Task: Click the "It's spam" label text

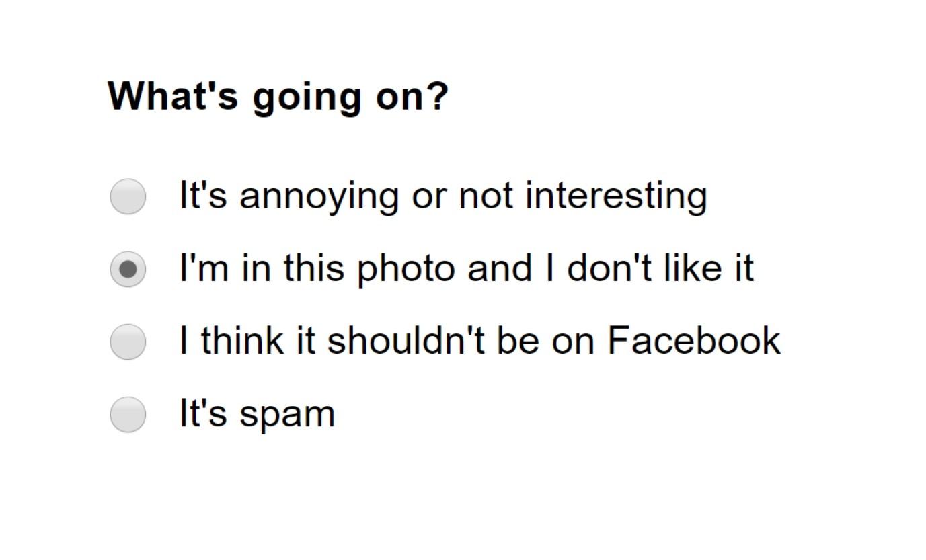Action: tap(257, 413)
